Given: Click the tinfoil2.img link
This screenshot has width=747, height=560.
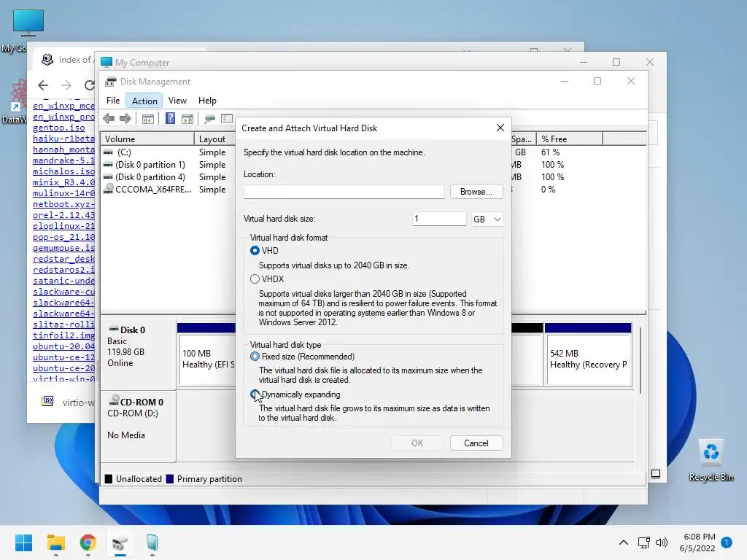Looking at the screenshot, I should (x=63, y=335).
